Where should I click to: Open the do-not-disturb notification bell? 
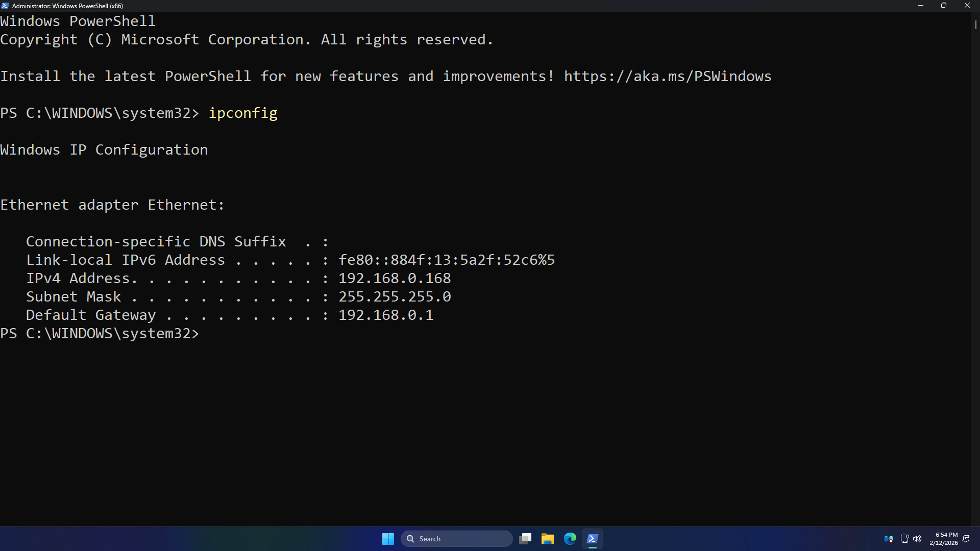pos(966,539)
